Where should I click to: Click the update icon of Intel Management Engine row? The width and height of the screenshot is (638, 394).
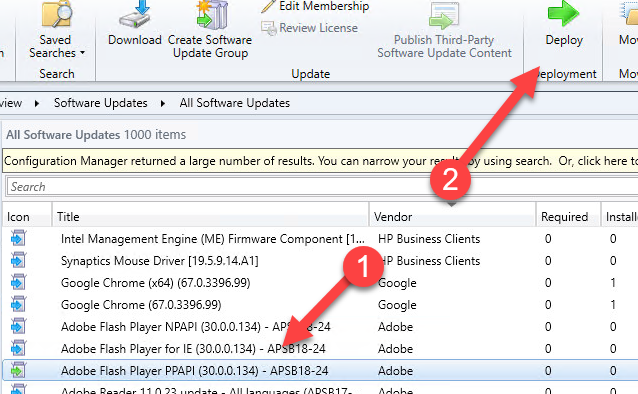pyautogui.click(x=18, y=238)
